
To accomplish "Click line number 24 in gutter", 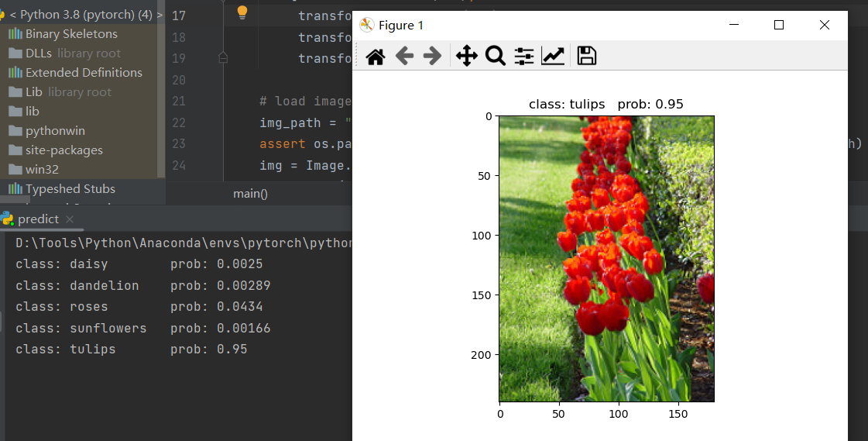I will point(179,165).
